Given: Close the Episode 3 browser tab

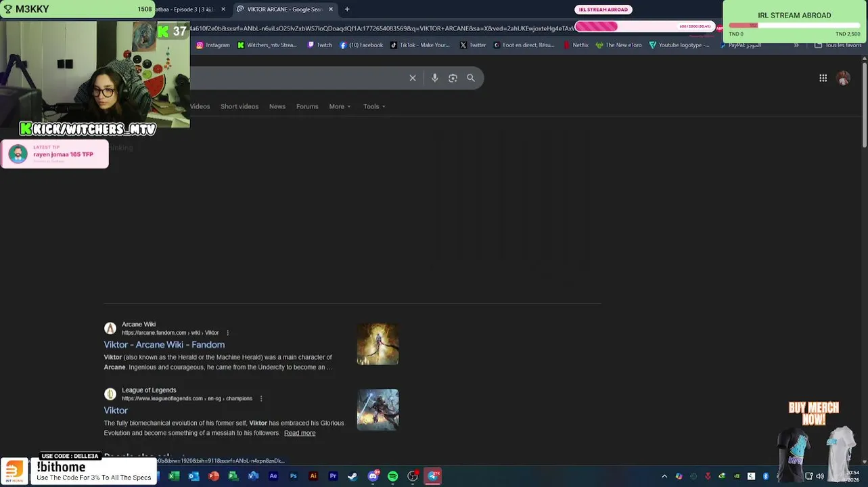Looking at the screenshot, I should click(x=223, y=9).
